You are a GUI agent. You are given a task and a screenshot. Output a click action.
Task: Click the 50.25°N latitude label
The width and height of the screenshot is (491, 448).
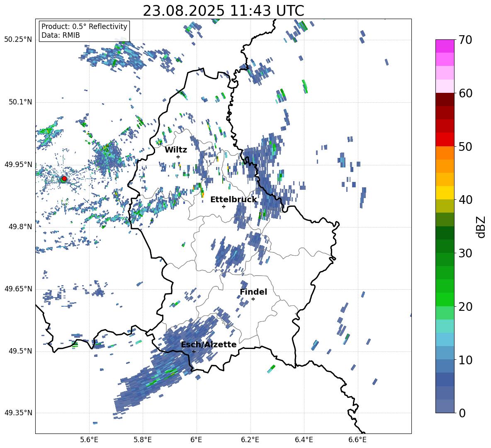coord(18,40)
